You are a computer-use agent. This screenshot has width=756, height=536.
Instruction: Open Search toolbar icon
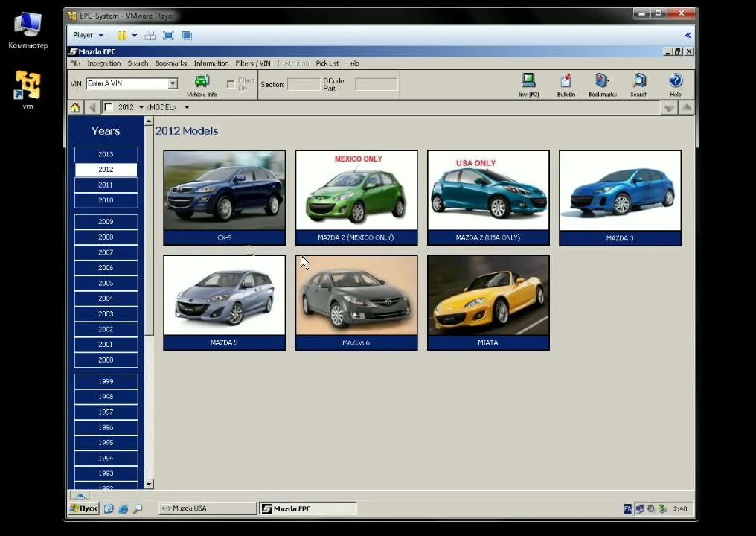tap(639, 86)
